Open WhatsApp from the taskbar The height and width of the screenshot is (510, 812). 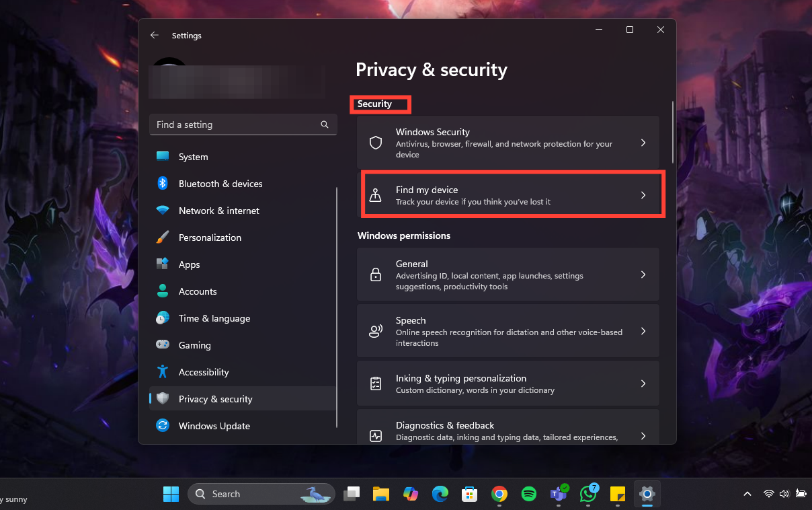(x=589, y=494)
